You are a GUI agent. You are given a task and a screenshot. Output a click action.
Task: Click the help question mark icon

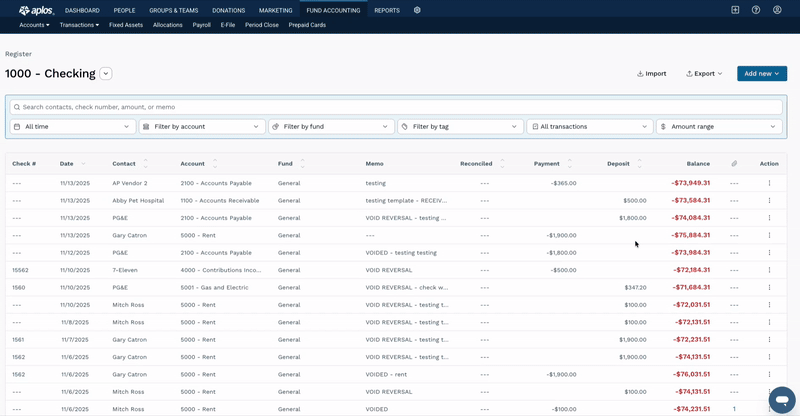pyautogui.click(x=756, y=10)
